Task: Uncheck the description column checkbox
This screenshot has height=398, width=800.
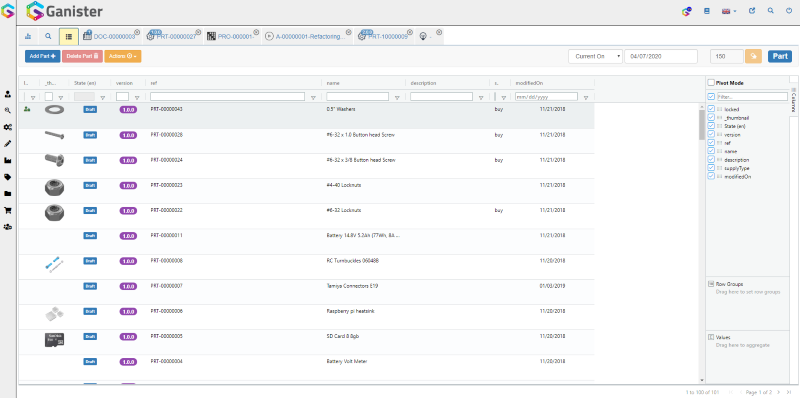Action: [x=711, y=159]
